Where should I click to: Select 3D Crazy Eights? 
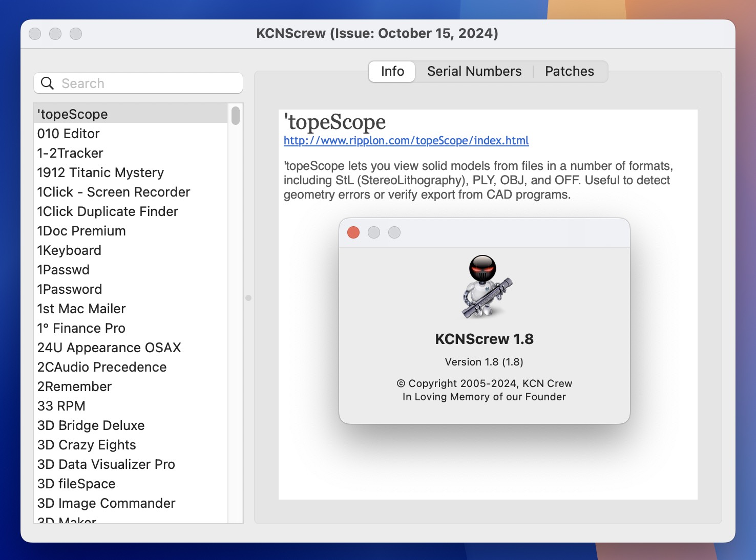coord(131,444)
